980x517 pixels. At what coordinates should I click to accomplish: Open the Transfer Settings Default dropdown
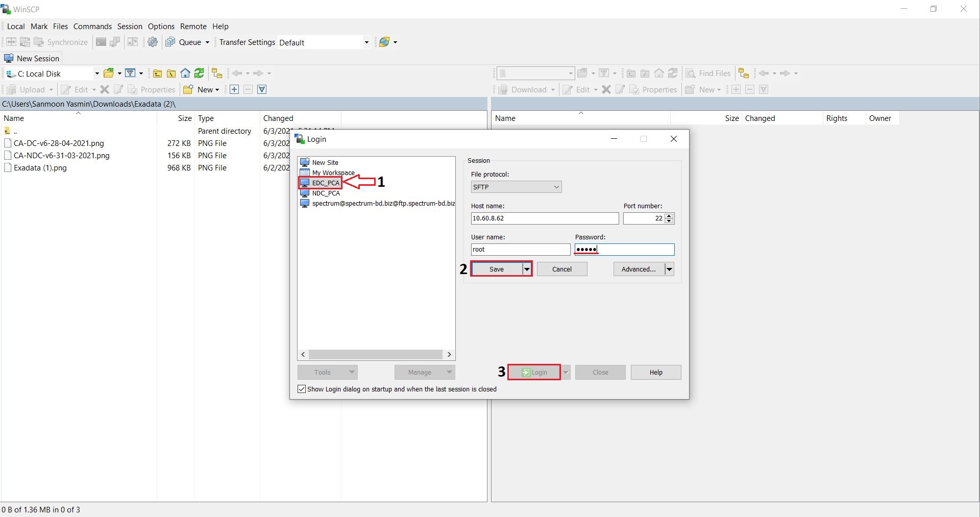366,42
